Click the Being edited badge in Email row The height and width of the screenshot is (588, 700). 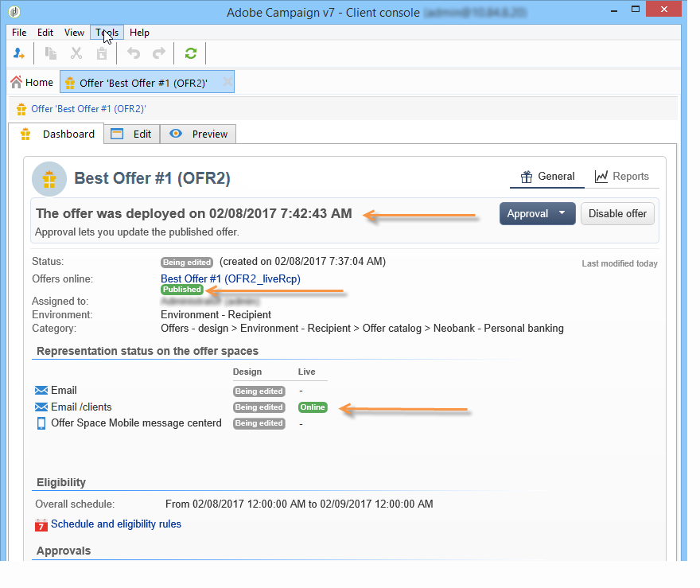point(259,391)
